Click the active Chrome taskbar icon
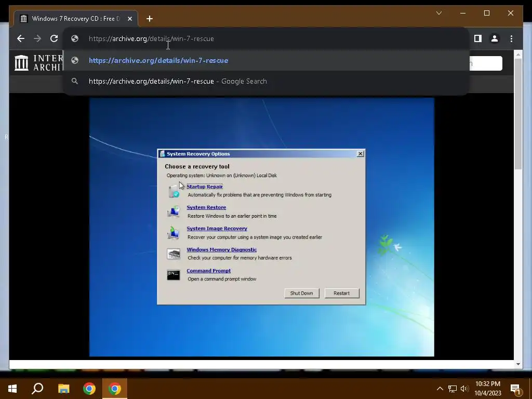This screenshot has height=399, width=532. click(x=115, y=389)
